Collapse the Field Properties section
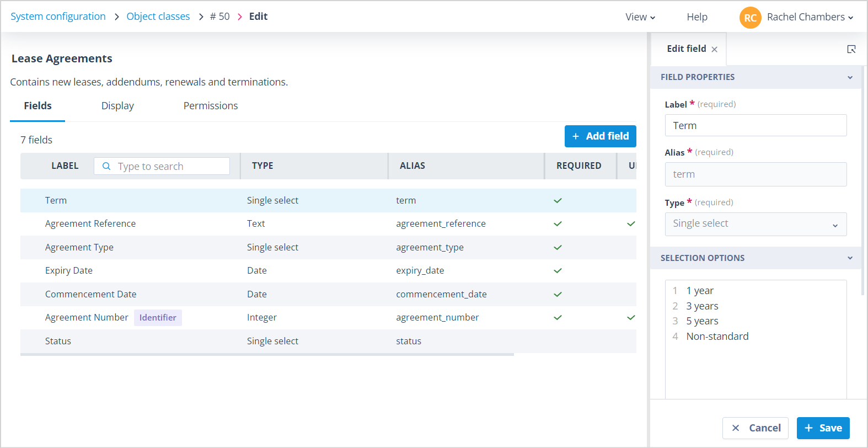 tap(850, 77)
